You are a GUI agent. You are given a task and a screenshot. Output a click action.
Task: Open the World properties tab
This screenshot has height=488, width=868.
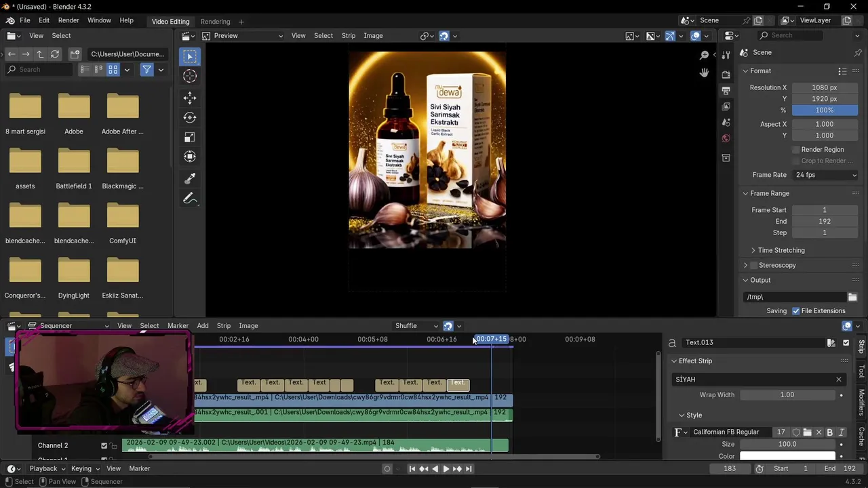click(726, 138)
